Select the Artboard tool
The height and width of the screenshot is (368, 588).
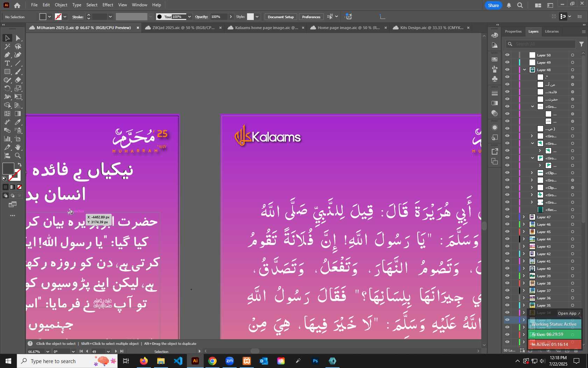18,139
